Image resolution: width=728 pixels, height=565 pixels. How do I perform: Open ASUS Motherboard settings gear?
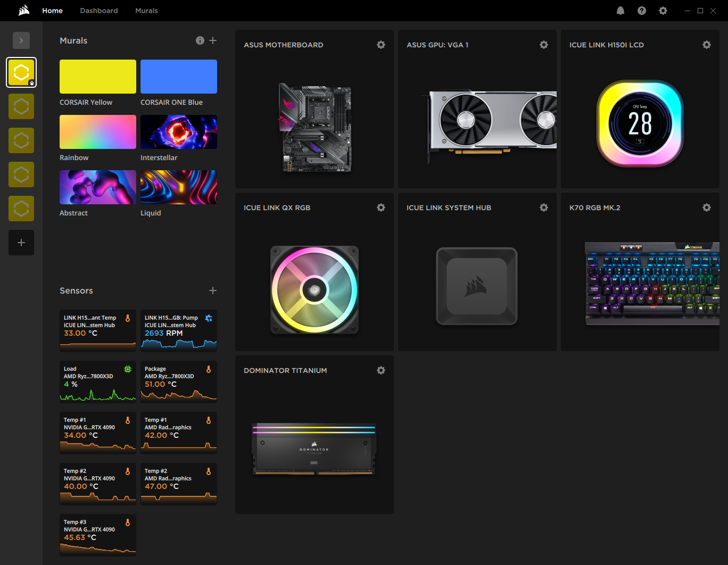pyautogui.click(x=381, y=45)
